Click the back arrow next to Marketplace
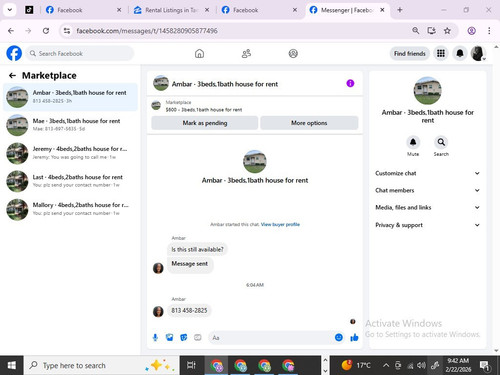 (x=12, y=76)
